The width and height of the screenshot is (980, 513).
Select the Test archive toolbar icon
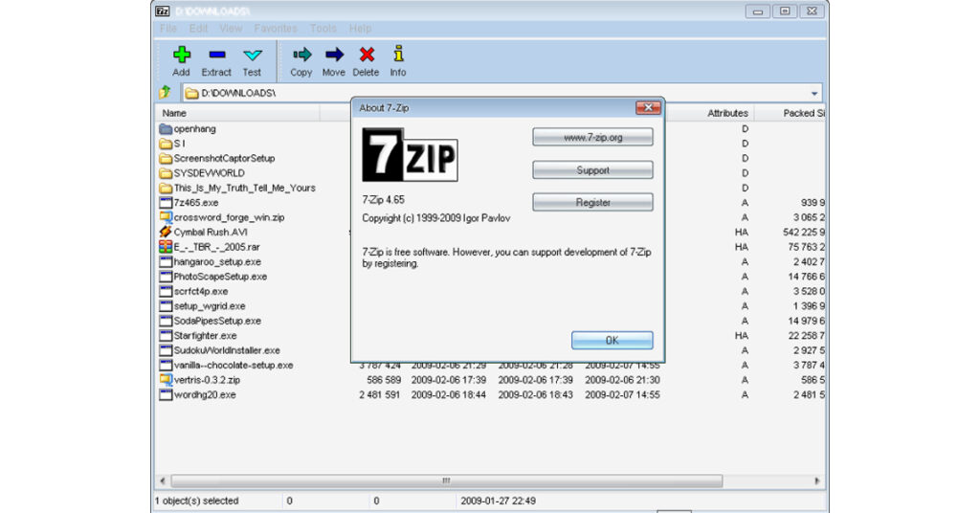[x=252, y=55]
